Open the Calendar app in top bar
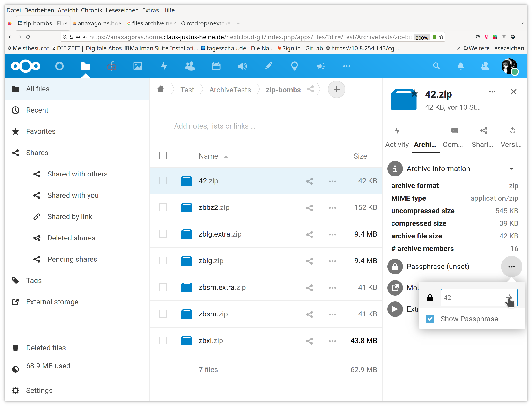Viewport: 532px width, 406px height. coord(216,66)
